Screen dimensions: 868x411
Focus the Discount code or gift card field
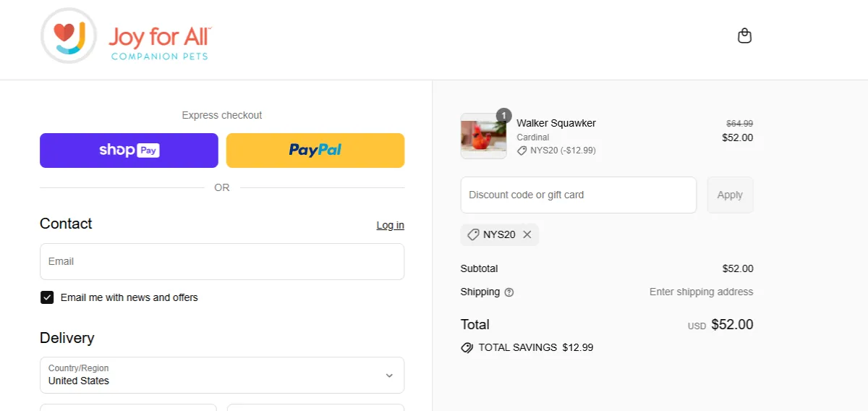click(x=579, y=195)
